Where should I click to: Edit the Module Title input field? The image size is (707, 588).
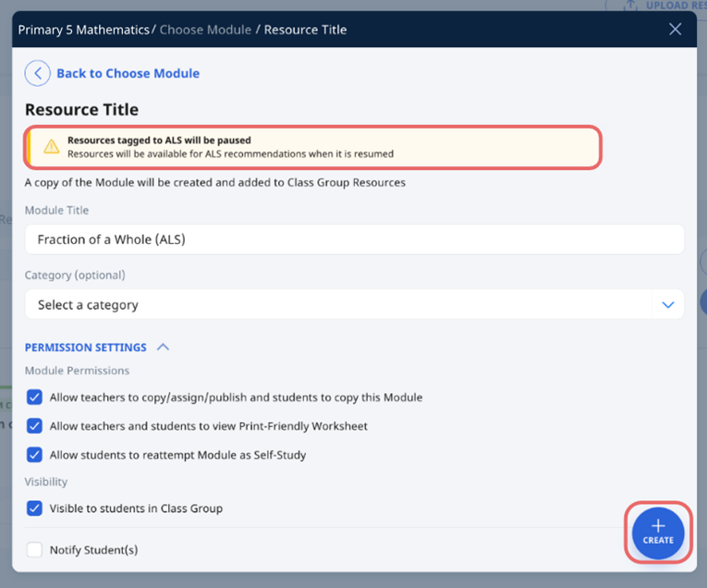[x=354, y=239]
